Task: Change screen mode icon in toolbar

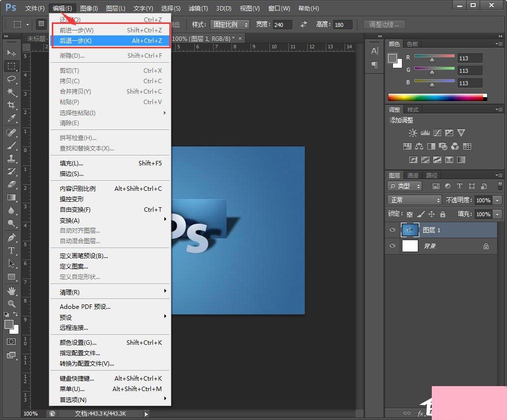Action: (11, 355)
